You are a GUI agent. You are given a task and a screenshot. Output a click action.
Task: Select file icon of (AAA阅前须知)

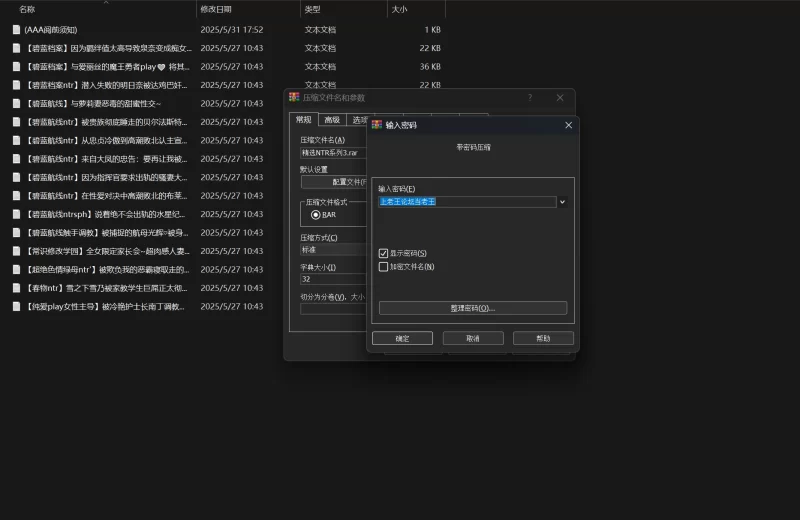(16, 30)
